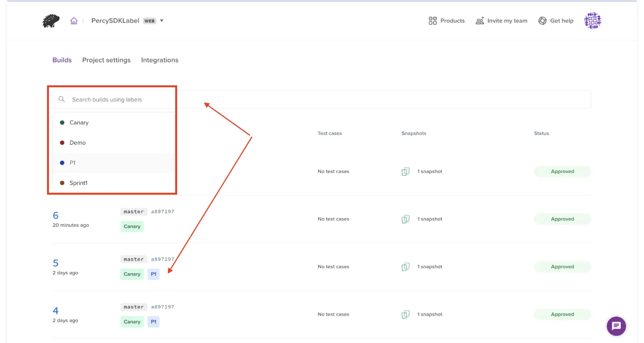Open Get help lifebuoy icon
The width and height of the screenshot is (644, 343).
click(542, 21)
